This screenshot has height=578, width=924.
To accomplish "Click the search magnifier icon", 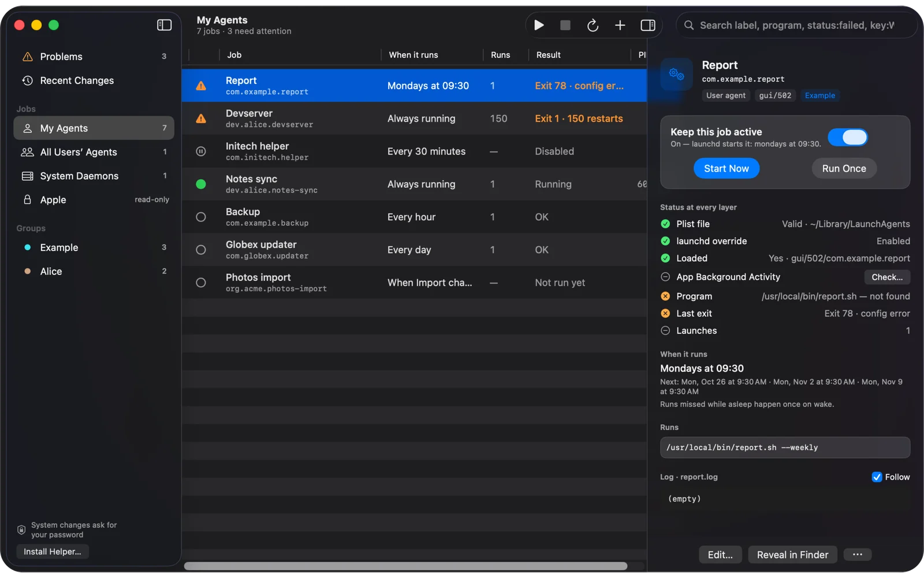I will pyautogui.click(x=689, y=25).
